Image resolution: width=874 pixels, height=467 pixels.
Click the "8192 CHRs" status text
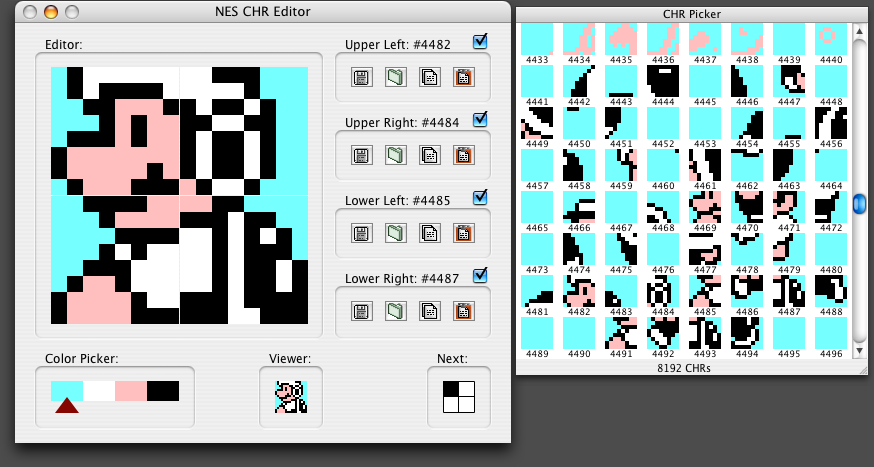pos(683,368)
